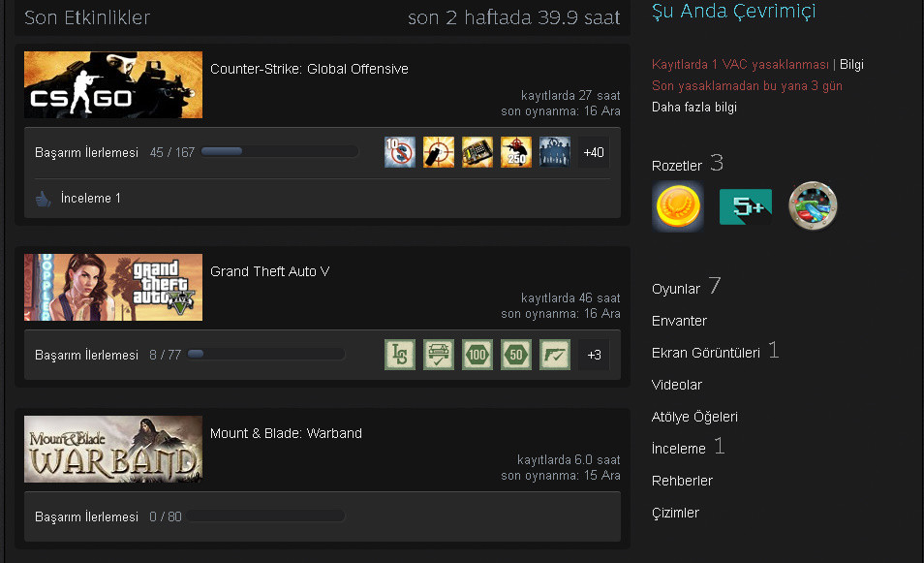Click the round porthole badge icon
The image size is (924, 563).
pyautogui.click(x=814, y=205)
